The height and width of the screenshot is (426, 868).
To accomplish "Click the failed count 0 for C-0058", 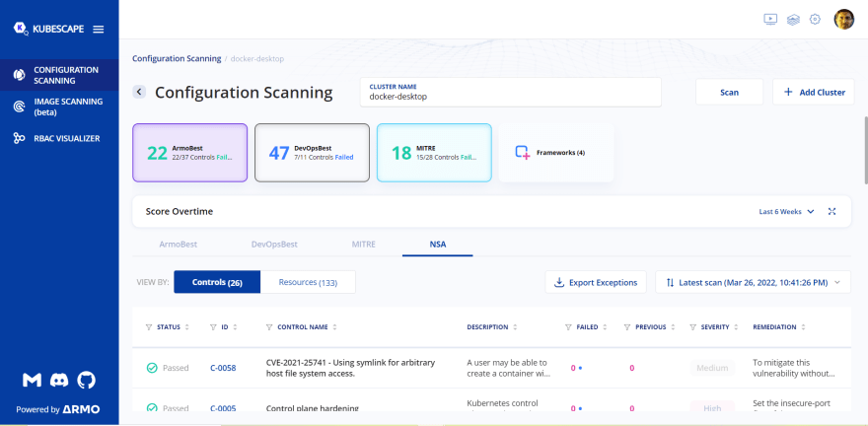I will 573,368.
